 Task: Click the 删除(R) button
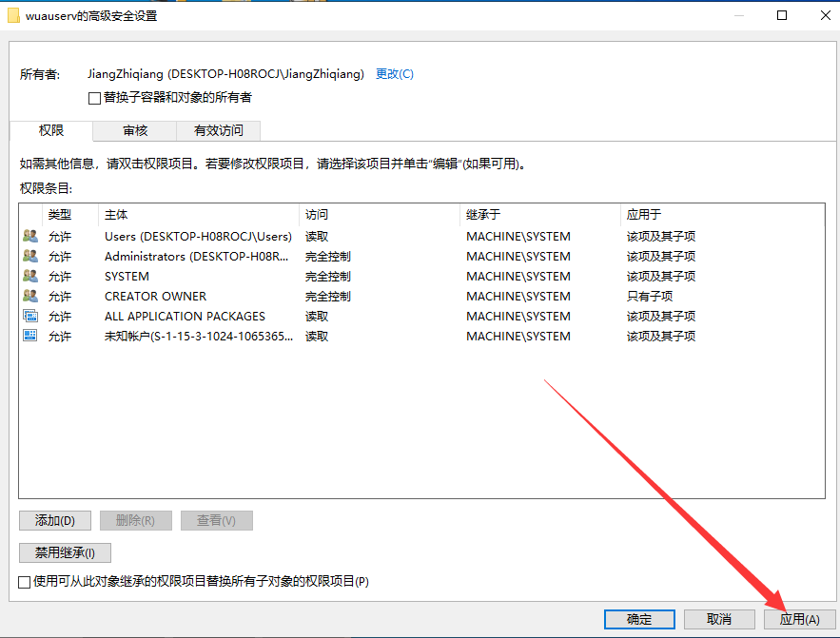pyautogui.click(x=135, y=520)
